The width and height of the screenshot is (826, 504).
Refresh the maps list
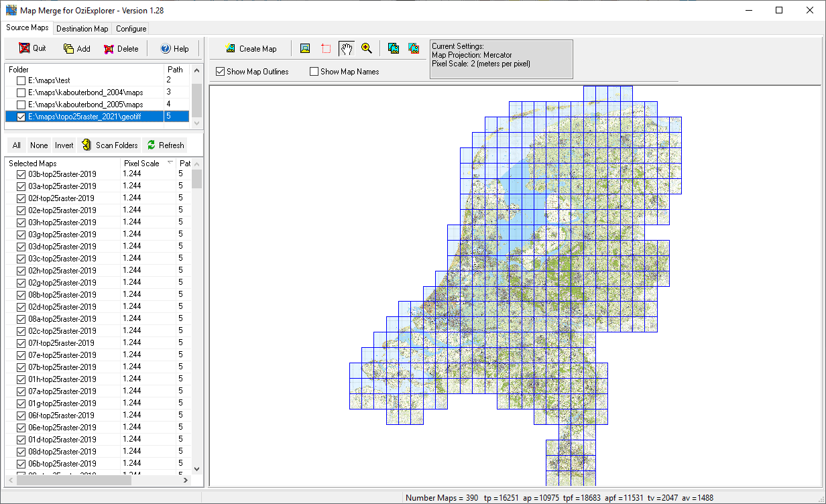165,145
